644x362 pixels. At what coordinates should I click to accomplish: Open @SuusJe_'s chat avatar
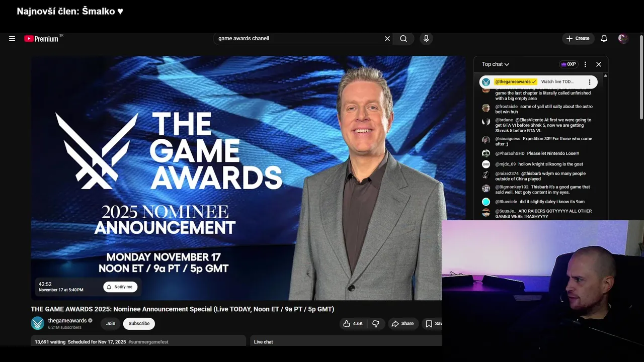pos(486,213)
